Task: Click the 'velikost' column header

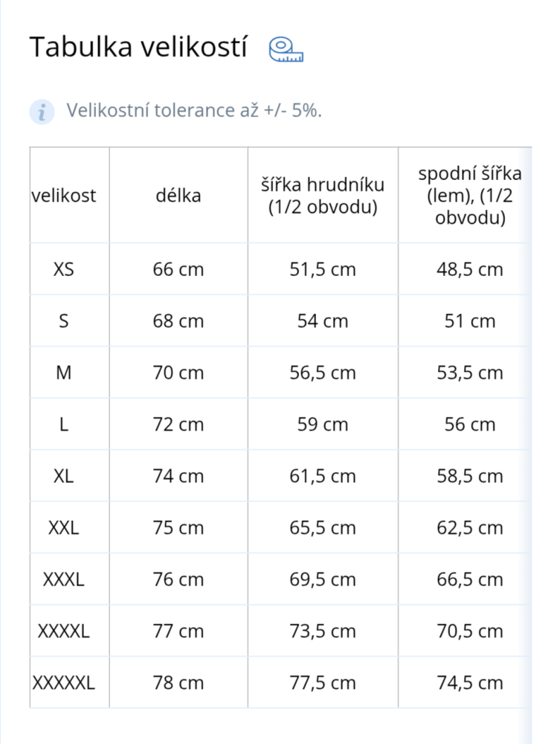Action: (64, 196)
